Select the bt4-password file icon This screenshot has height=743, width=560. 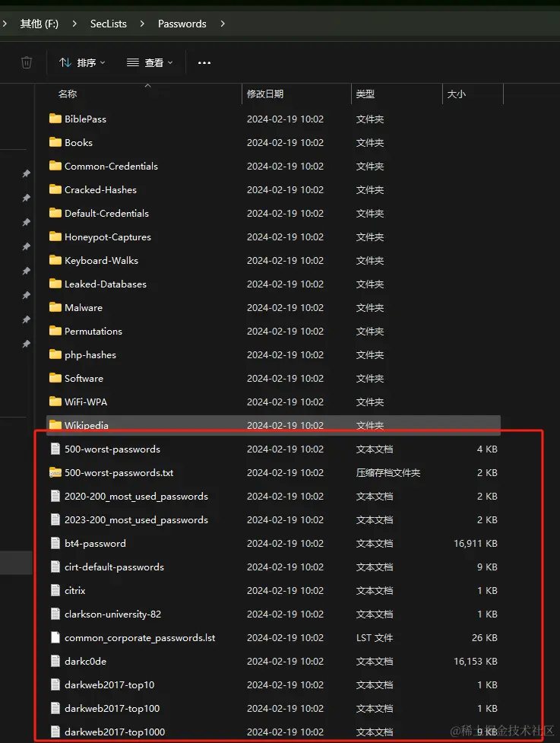pos(55,543)
